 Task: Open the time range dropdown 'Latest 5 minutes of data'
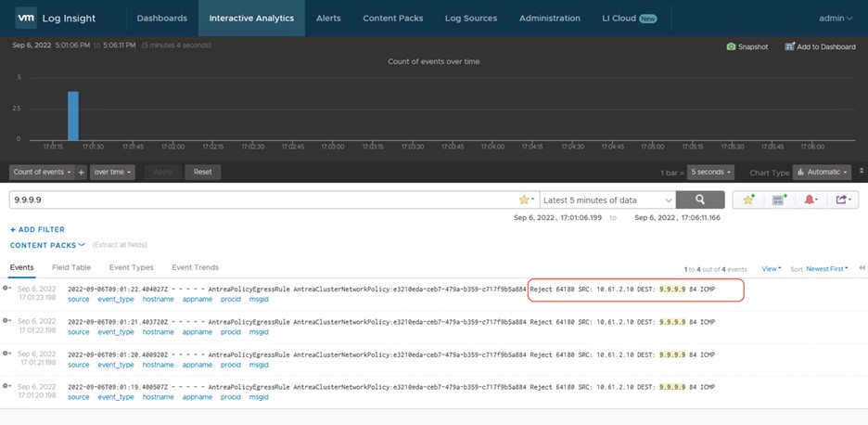click(607, 200)
